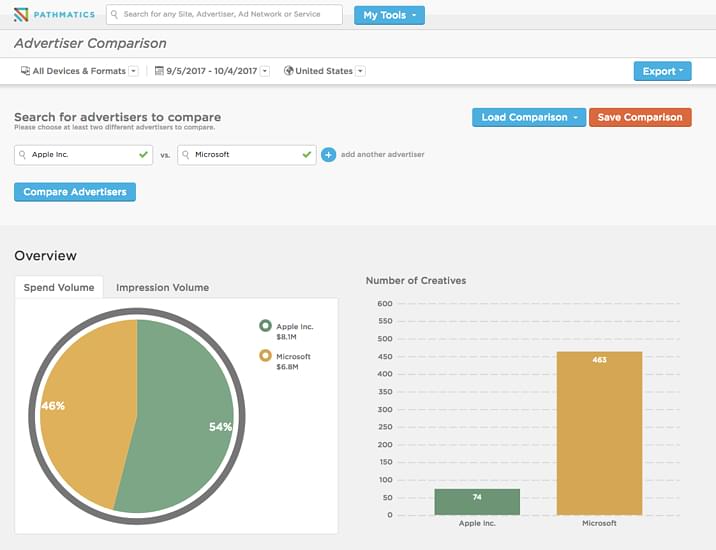Click the blue plus add advertiser icon
Image resolution: width=716 pixels, height=550 pixels.
point(328,155)
